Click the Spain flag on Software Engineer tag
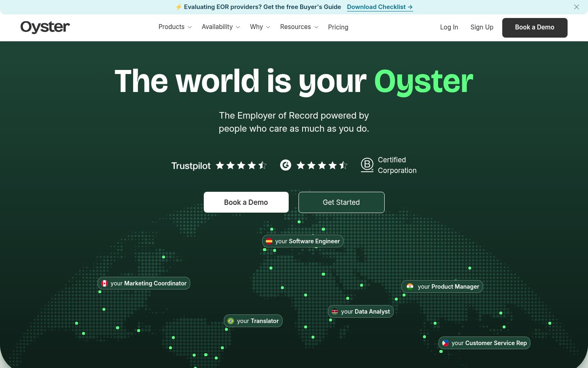588x368 pixels. click(269, 241)
